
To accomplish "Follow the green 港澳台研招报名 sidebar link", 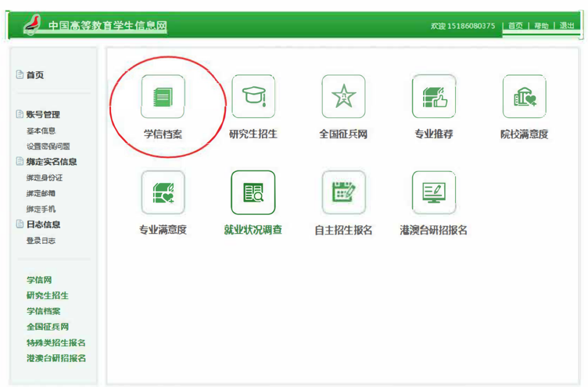I will point(56,358).
